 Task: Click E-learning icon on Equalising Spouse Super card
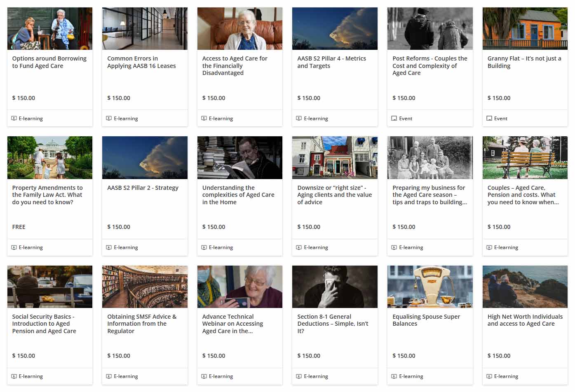(x=394, y=376)
